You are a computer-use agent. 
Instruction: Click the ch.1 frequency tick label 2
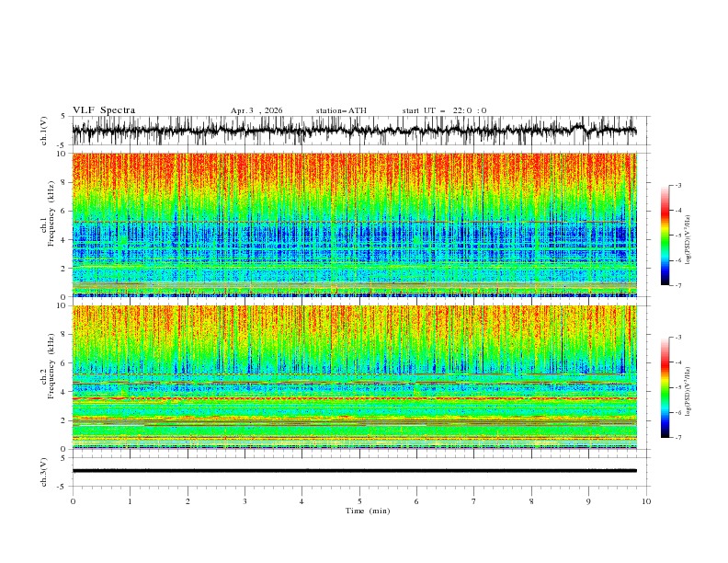(63, 269)
